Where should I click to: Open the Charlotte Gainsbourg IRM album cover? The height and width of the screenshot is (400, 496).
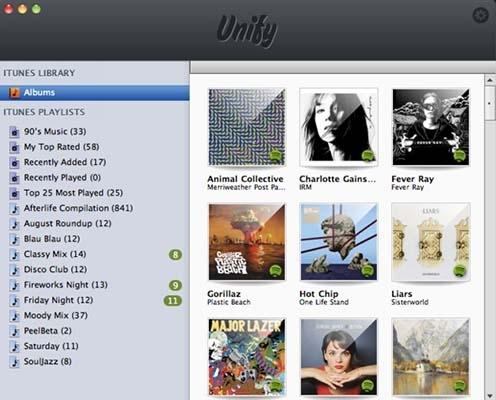pyautogui.click(x=339, y=127)
